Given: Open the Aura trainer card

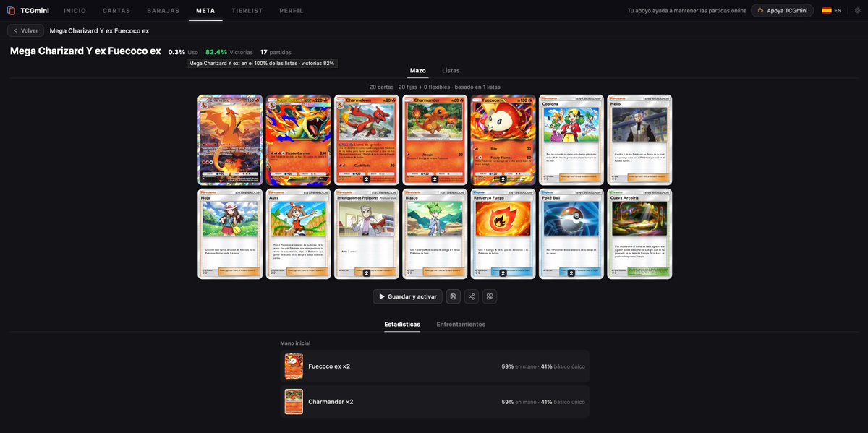Looking at the screenshot, I should [298, 233].
